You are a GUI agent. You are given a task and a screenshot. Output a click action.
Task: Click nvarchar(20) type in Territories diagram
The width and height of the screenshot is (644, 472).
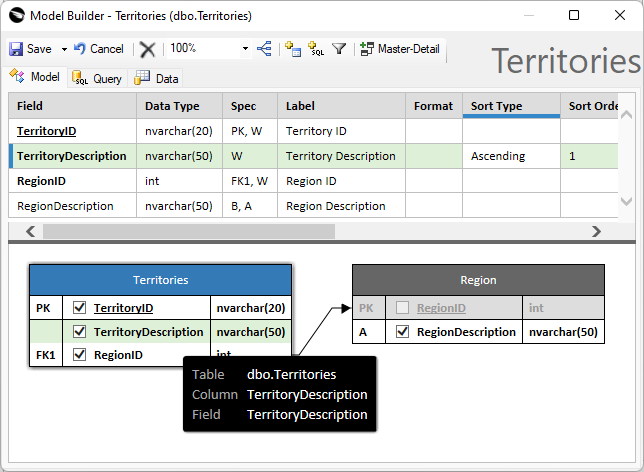[x=251, y=308]
